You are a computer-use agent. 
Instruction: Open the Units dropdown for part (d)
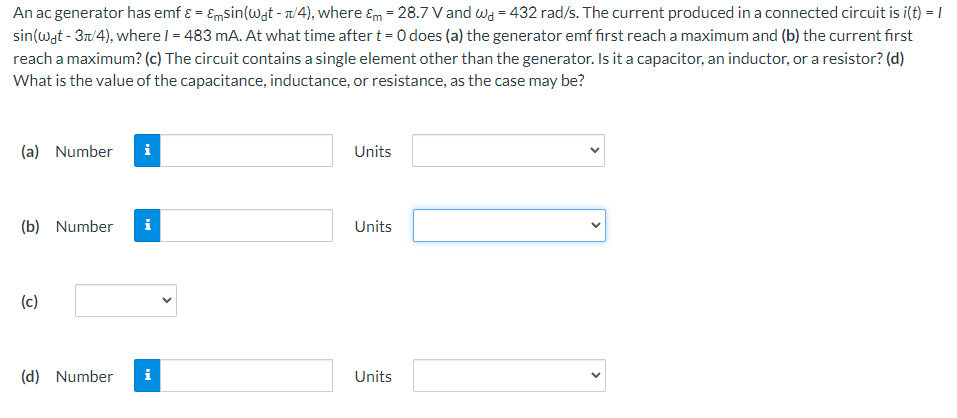pos(509,376)
